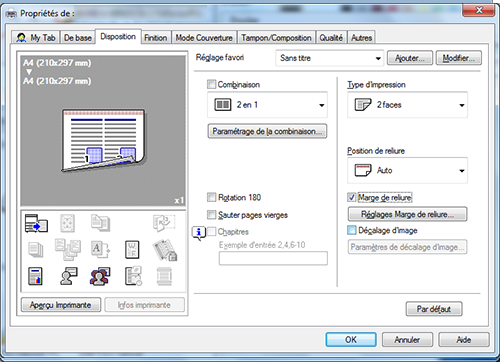Select the Disposition tab

pyautogui.click(x=118, y=36)
